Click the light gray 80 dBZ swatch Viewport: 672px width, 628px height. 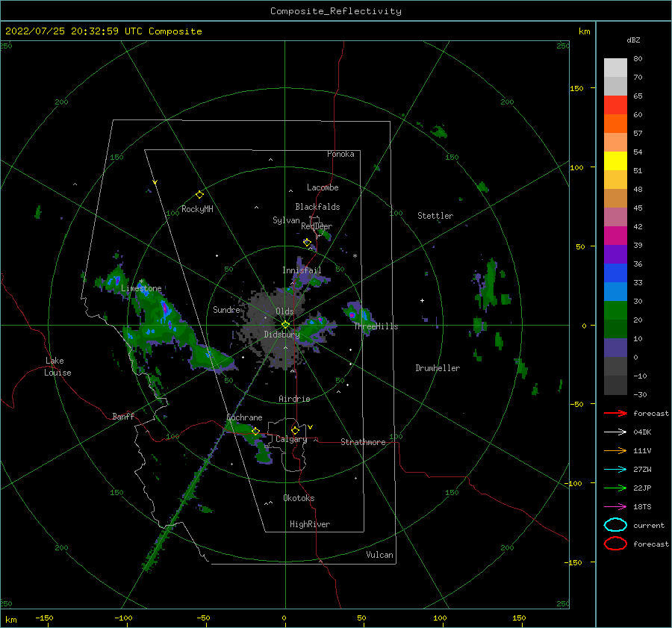615,67
